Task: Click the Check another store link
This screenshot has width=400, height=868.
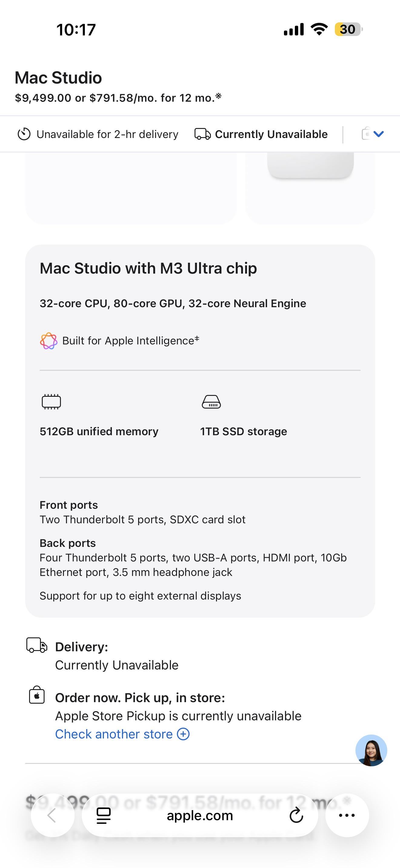Action: 114,734
